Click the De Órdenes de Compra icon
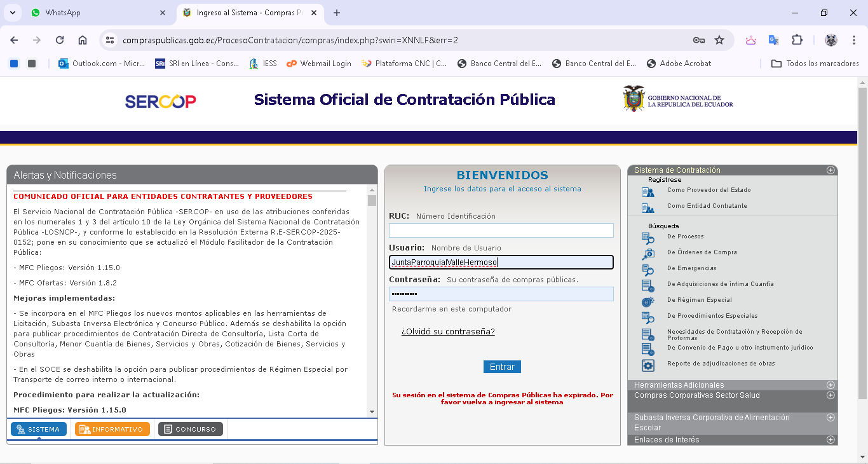 [648, 254]
